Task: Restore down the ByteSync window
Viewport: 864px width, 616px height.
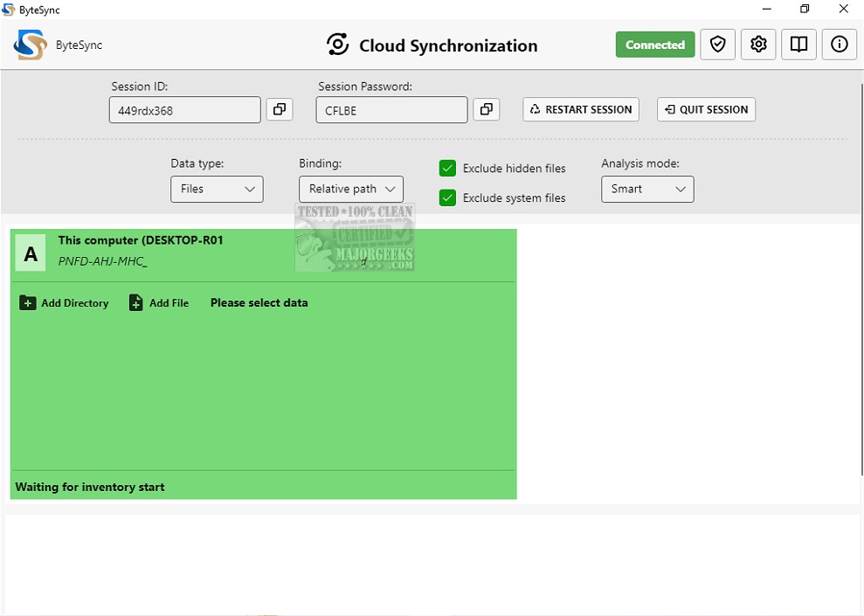Action: tap(805, 9)
